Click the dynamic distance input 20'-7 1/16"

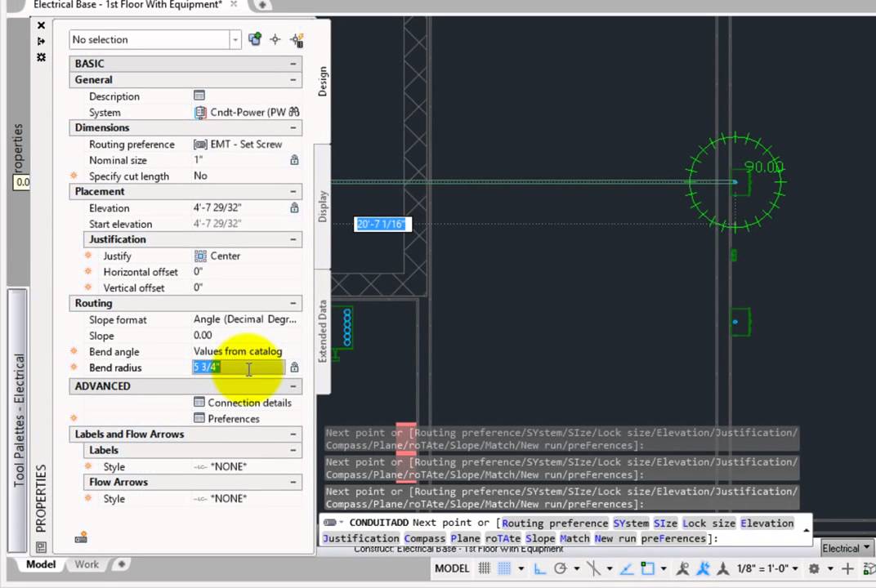coord(382,224)
